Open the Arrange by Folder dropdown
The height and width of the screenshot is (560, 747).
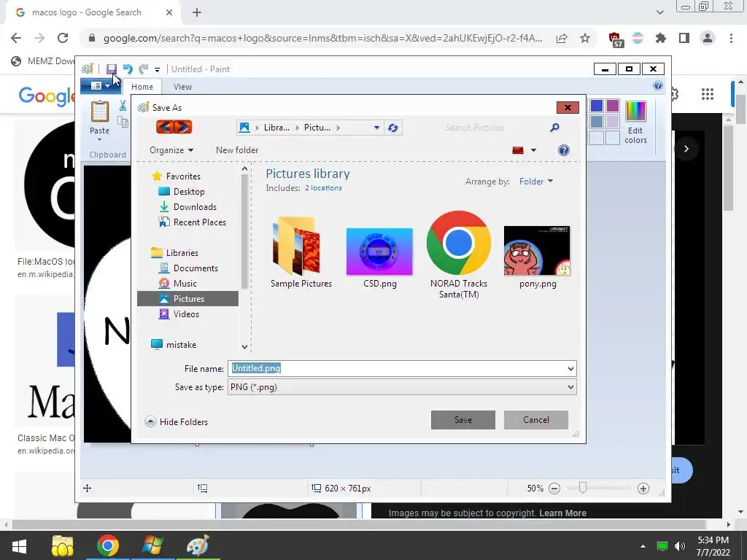click(x=536, y=182)
